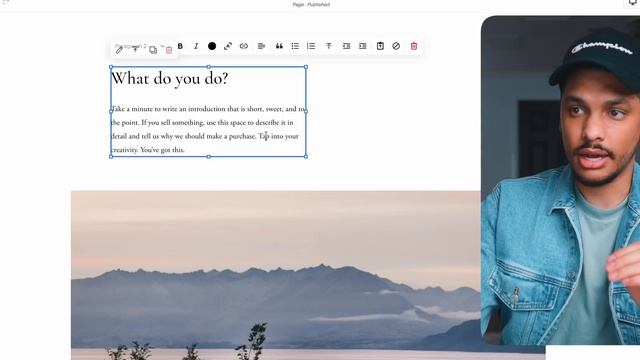This screenshot has width=640, height=360.
Task: Apply strikethrough from the main toolbar
Action: tap(329, 46)
